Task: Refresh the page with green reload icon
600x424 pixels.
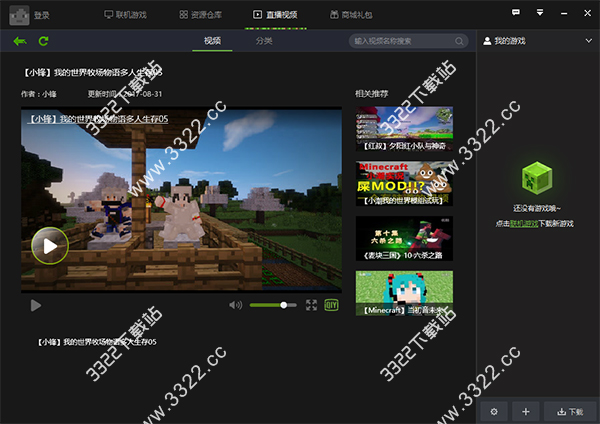Action: tap(43, 41)
